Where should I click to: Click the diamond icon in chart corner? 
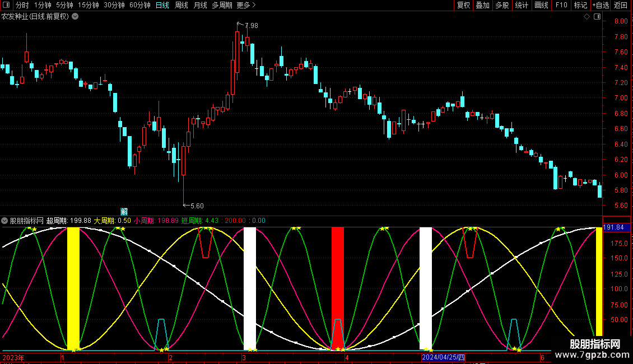coord(587,17)
